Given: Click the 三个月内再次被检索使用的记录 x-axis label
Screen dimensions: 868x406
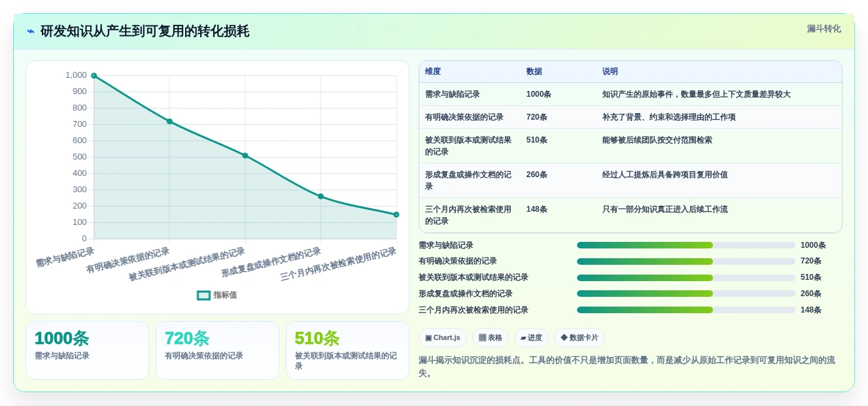Looking at the screenshot, I should [338, 264].
